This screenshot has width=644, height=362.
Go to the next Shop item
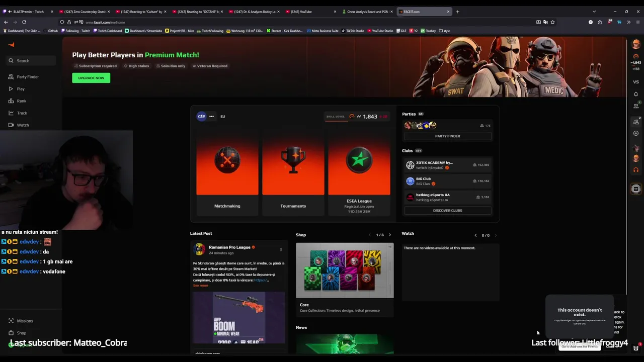389,235
